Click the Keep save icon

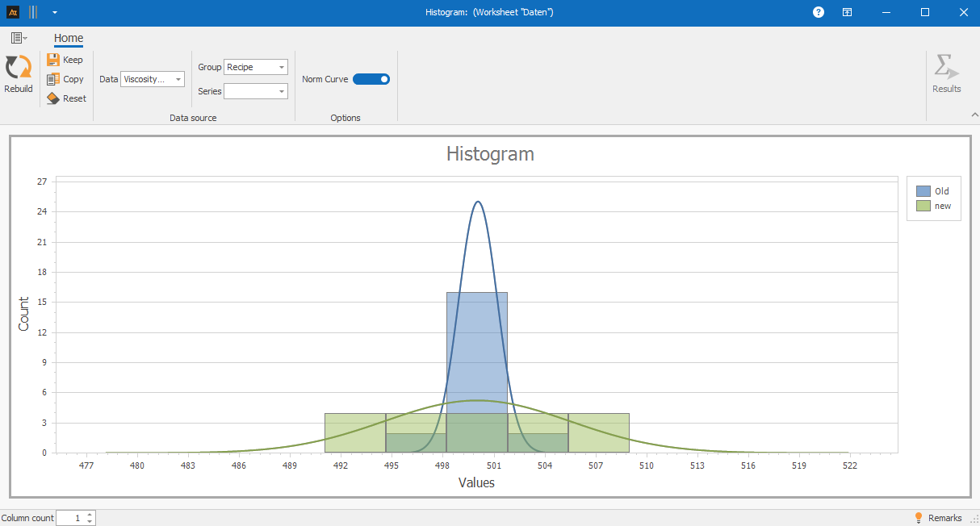point(53,60)
